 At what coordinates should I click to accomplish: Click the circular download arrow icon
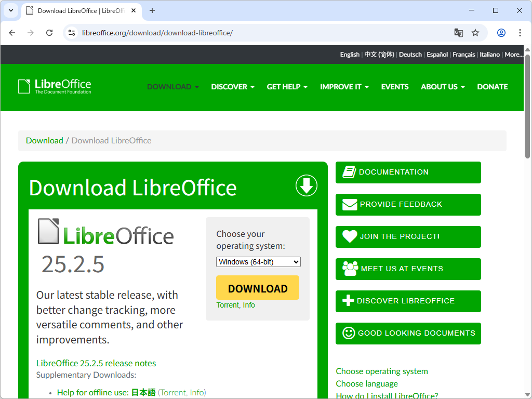(306, 185)
